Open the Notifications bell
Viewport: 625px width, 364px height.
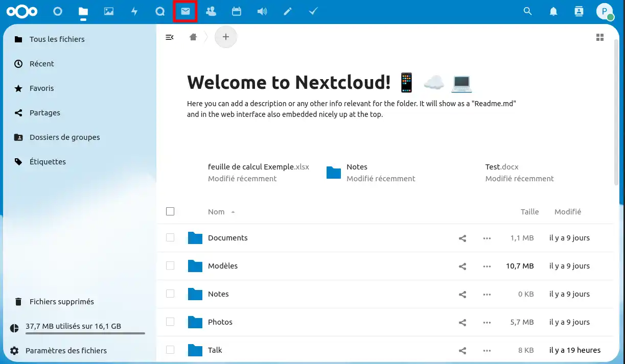tap(553, 11)
